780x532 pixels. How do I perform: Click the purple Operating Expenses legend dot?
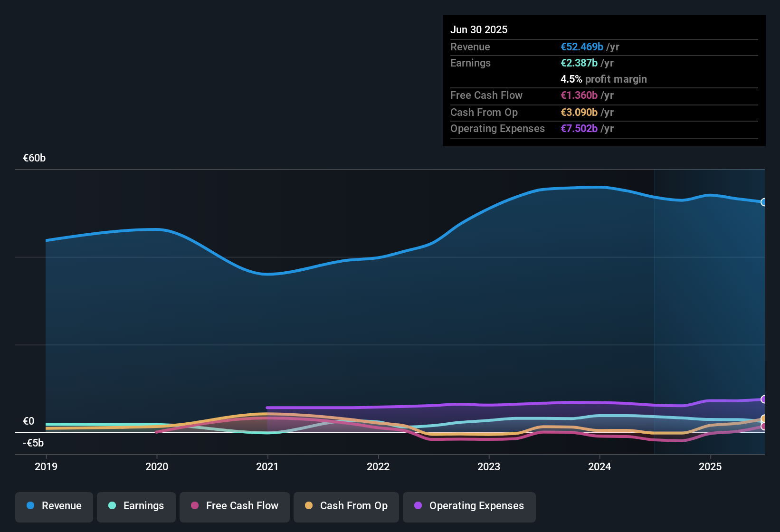pos(417,506)
